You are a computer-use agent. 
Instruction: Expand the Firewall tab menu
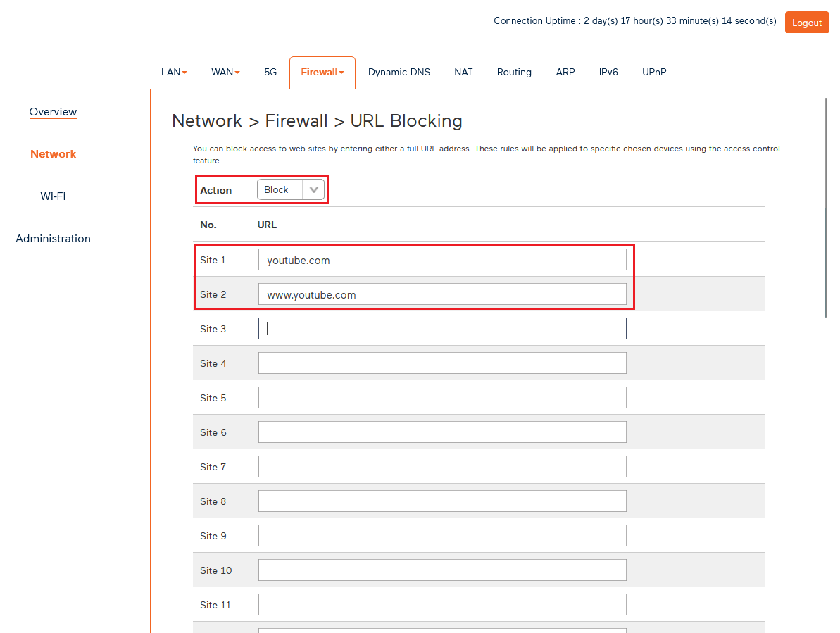322,72
